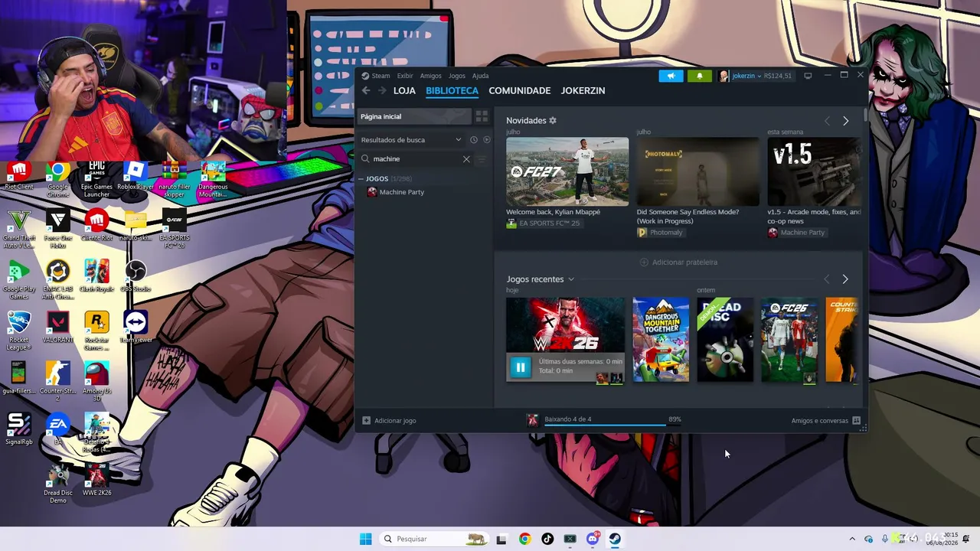This screenshot has height=551, width=980.
Task: Open the Jogos menu
Action: coord(457,76)
